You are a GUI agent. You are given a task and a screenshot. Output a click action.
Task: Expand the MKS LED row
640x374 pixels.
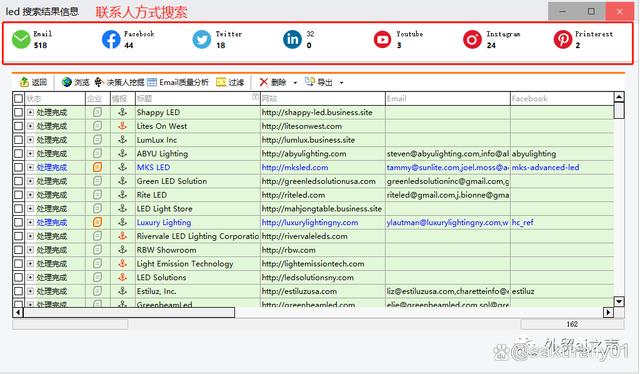(31, 167)
